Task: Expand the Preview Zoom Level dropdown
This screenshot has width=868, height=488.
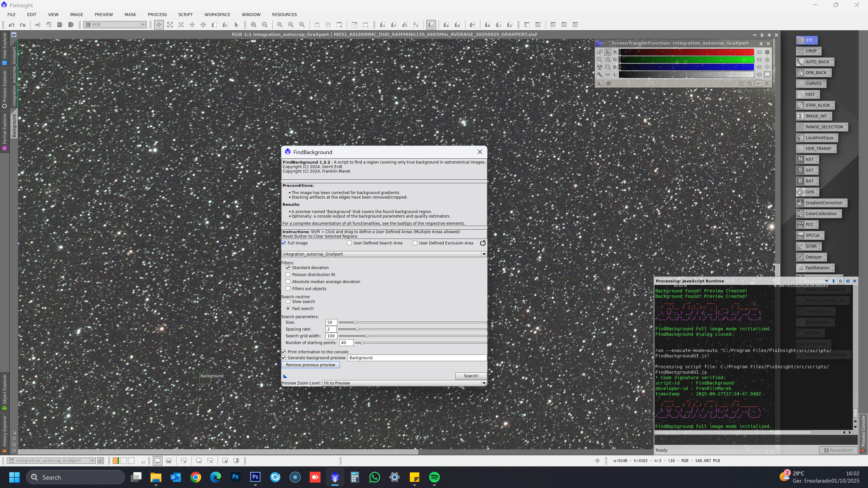Action: coord(484,383)
